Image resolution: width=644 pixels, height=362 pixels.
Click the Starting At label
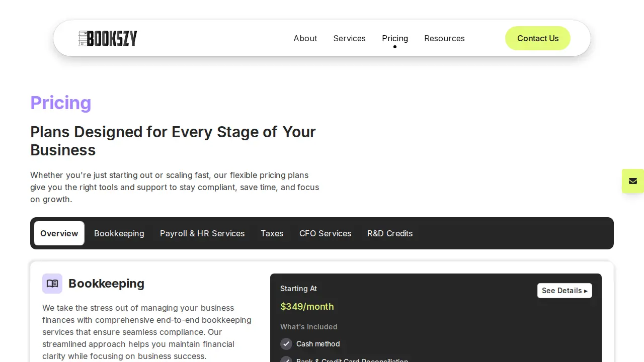[298, 289]
